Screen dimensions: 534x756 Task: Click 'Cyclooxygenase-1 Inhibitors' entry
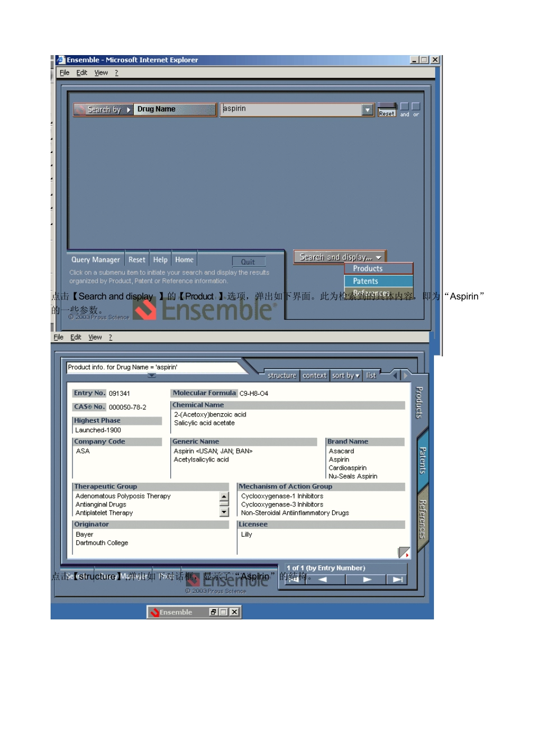pos(282,496)
